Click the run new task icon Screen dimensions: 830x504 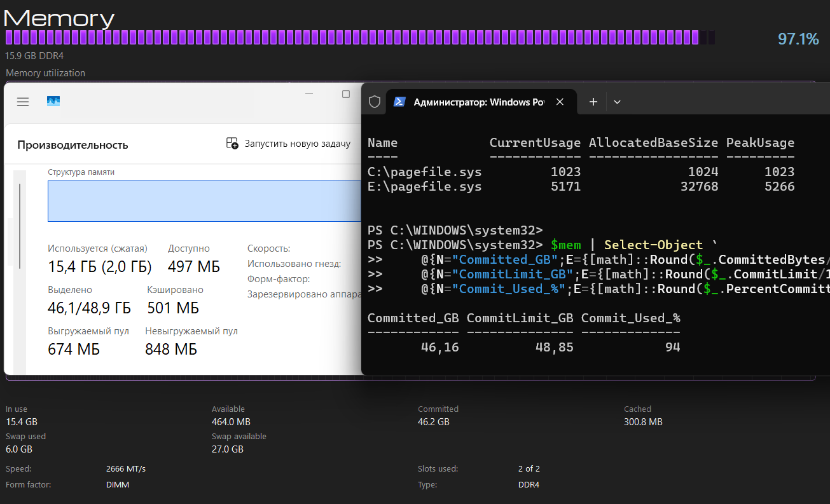click(x=232, y=144)
